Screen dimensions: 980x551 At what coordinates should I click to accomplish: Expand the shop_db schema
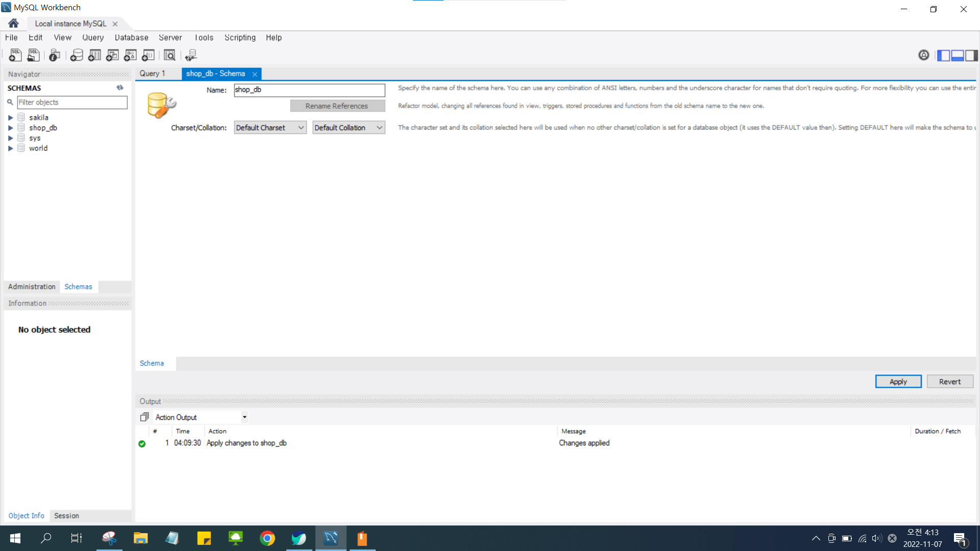point(10,128)
